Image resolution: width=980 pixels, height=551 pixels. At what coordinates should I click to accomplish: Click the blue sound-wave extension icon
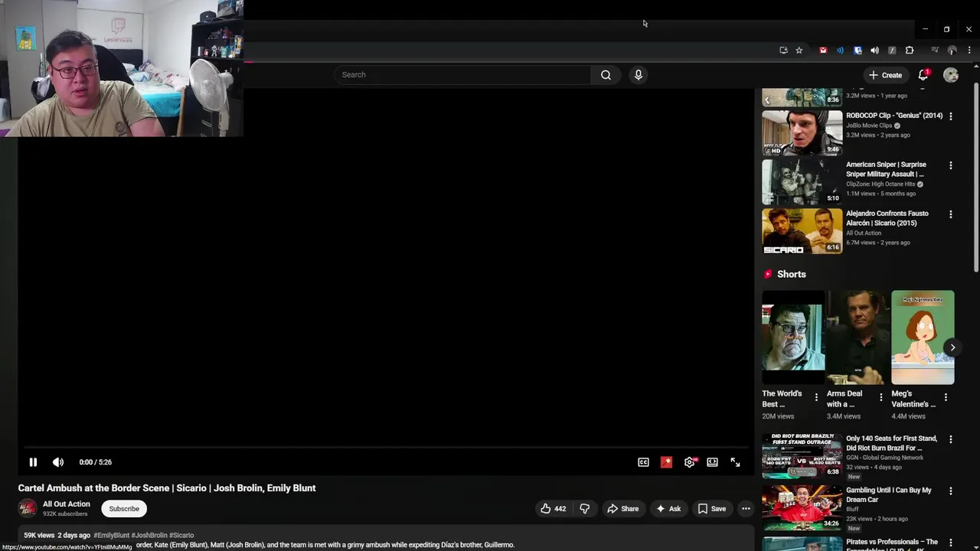(x=840, y=51)
